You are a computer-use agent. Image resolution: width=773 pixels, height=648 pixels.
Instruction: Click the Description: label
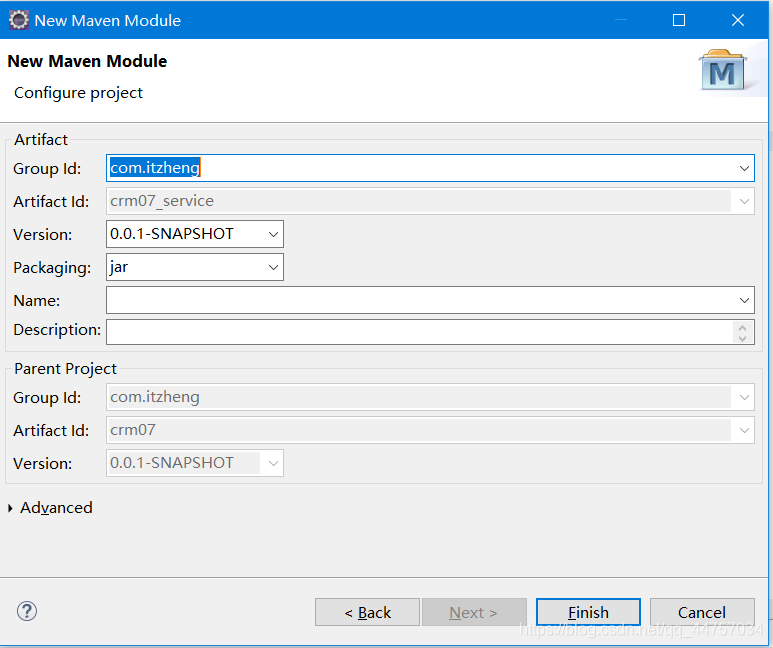pyautogui.click(x=57, y=329)
